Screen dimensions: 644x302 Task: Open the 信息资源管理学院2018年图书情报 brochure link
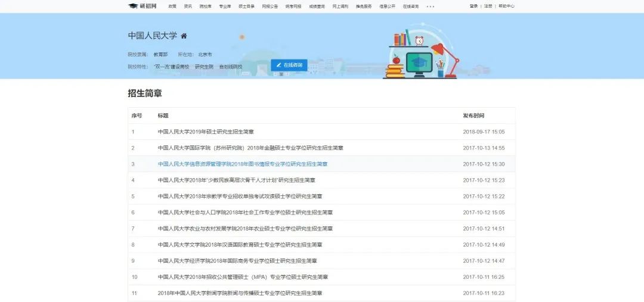pos(243,164)
